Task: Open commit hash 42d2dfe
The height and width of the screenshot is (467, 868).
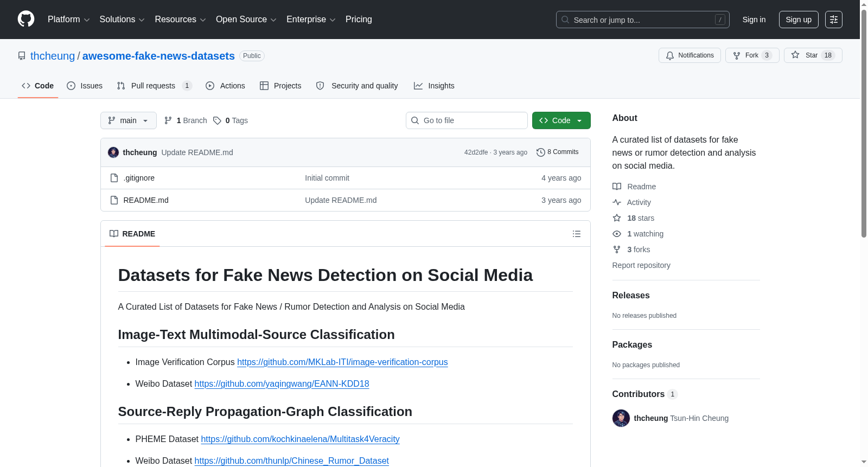Action: [x=476, y=152]
